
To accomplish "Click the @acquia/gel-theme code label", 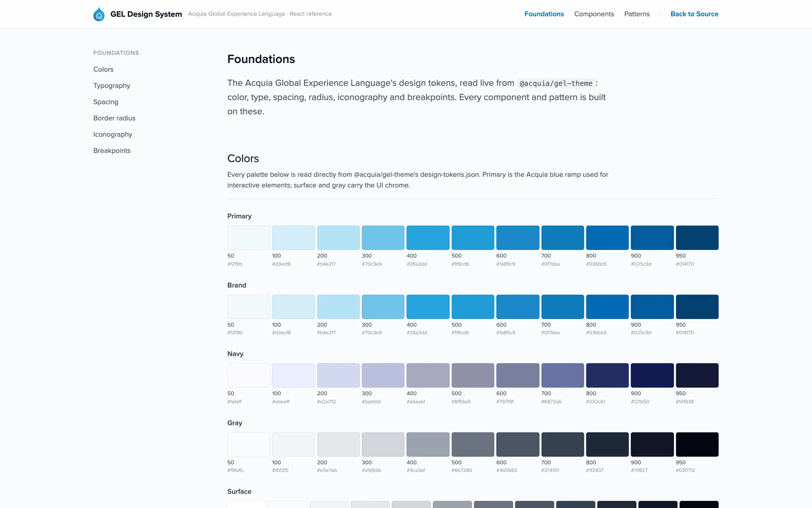I will [556, 83].
